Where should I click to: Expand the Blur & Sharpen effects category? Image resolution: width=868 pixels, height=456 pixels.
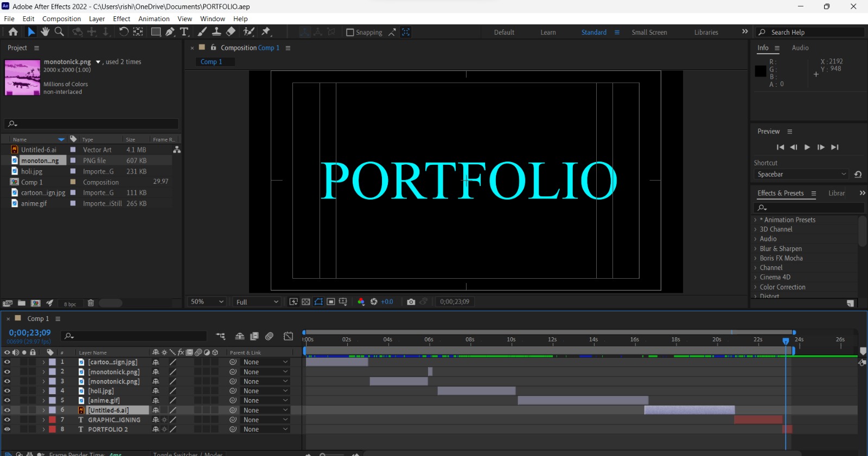pyautogui.click(x=755, y=249)
